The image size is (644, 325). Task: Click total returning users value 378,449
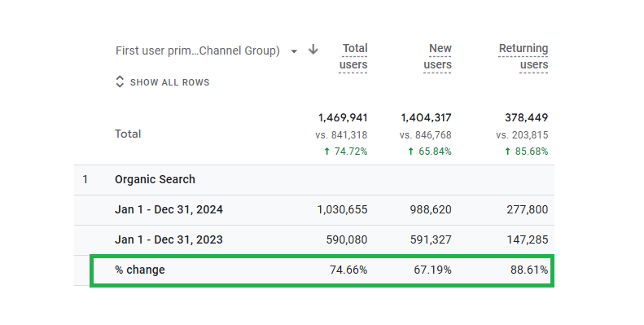527,118
